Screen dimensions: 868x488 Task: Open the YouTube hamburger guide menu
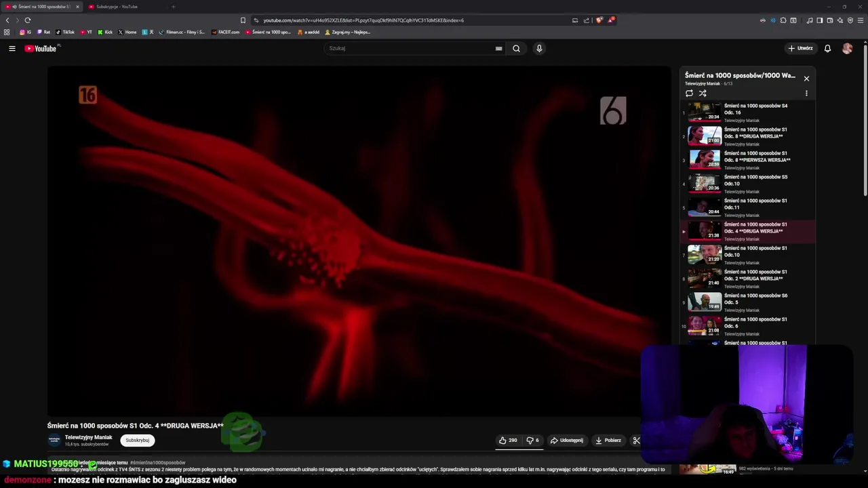coord(12,48)
